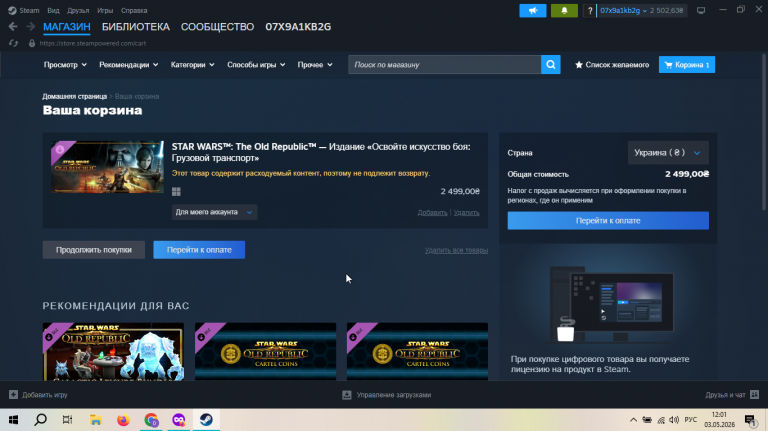Switch to the СООБЩЕСТВО tab
The height and width of the screenshot is (431, 768).
[x=217, y=27]
